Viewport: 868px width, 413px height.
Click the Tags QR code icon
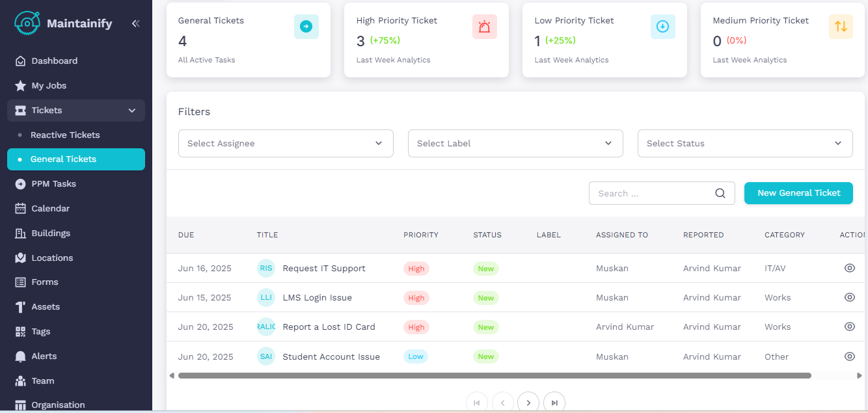click(20, 332)
